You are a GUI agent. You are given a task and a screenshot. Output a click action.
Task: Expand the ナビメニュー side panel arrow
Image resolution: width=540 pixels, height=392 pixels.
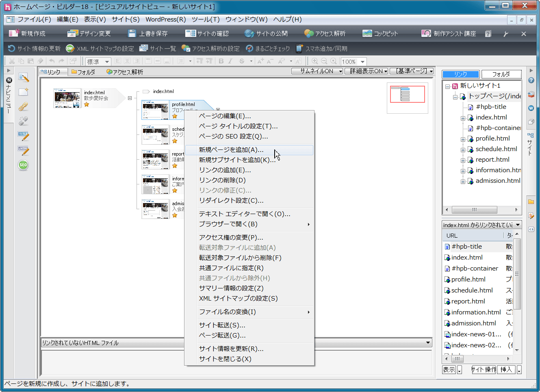click(9, 71)
